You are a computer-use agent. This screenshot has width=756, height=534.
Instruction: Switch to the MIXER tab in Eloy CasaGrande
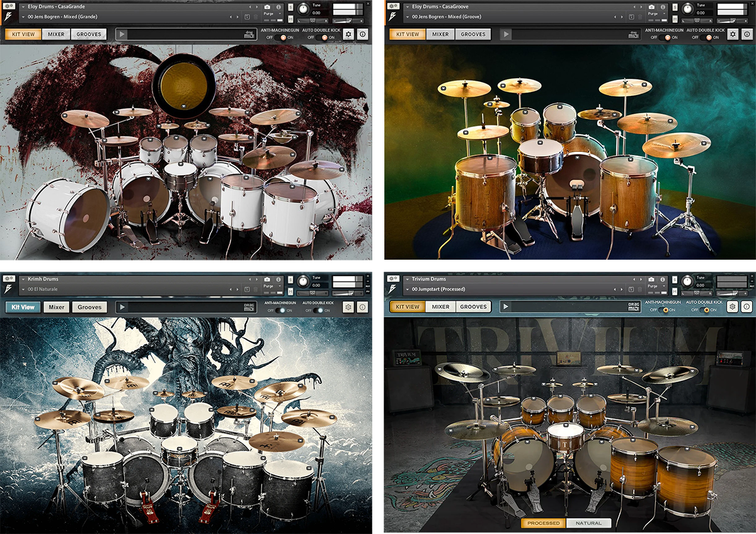(x=55, y=34)
